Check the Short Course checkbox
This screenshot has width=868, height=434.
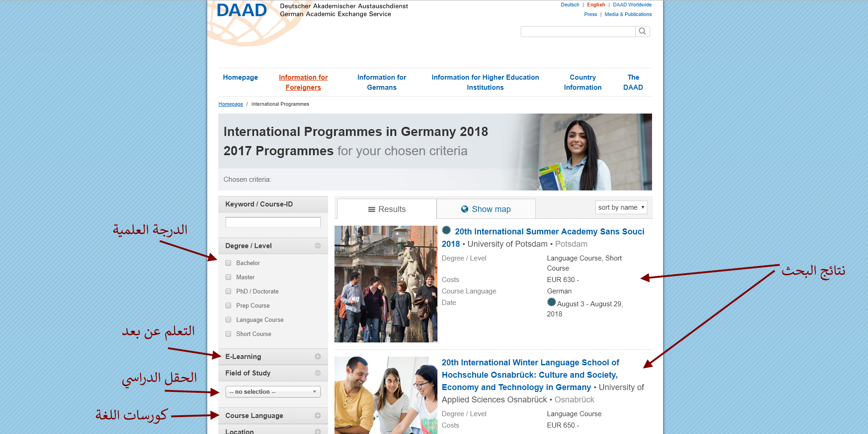tap(228, 334)
